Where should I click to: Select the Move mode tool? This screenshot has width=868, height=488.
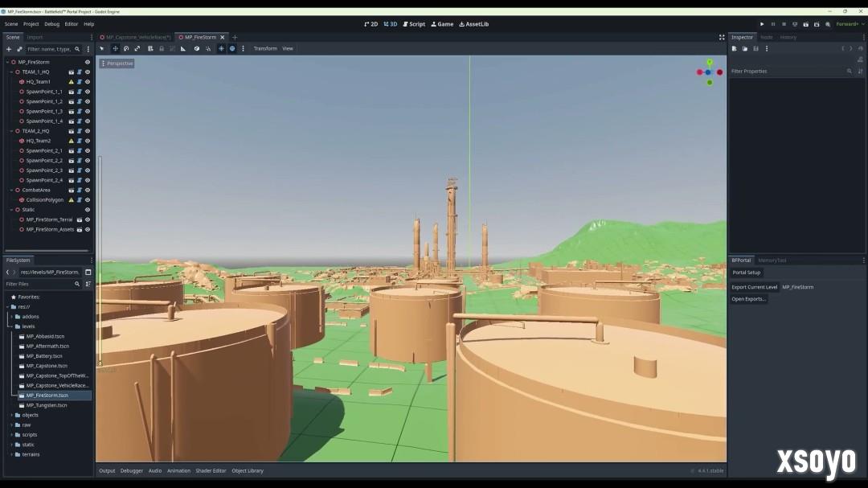click(x=115, y=48)
